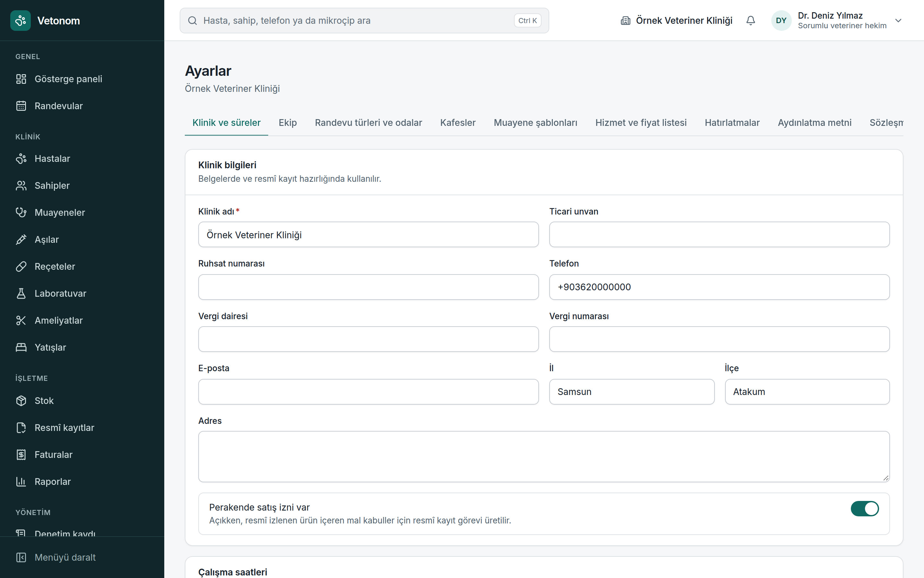Open Stok box icon
This screenshot has width=924, height=578.
tap(21, 401)
